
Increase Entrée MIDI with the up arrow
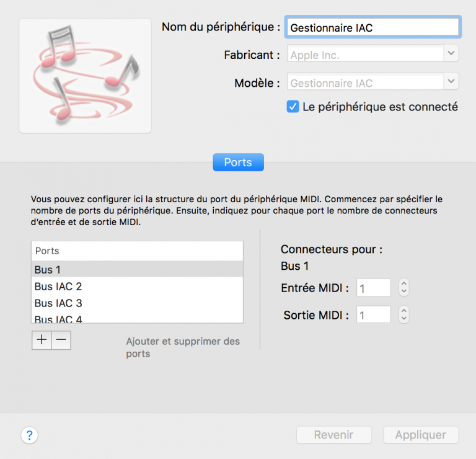(403, 283)
